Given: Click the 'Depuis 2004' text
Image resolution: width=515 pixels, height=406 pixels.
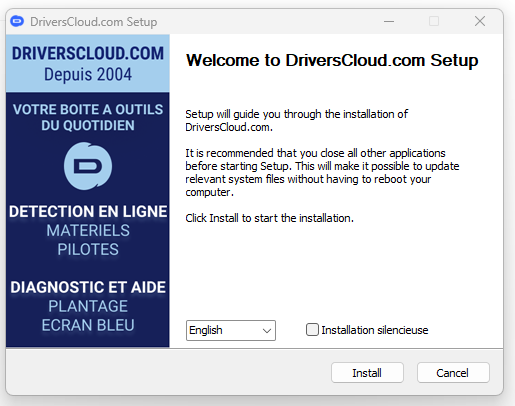Looking at the screenshot, I should [x=88, y=74].
